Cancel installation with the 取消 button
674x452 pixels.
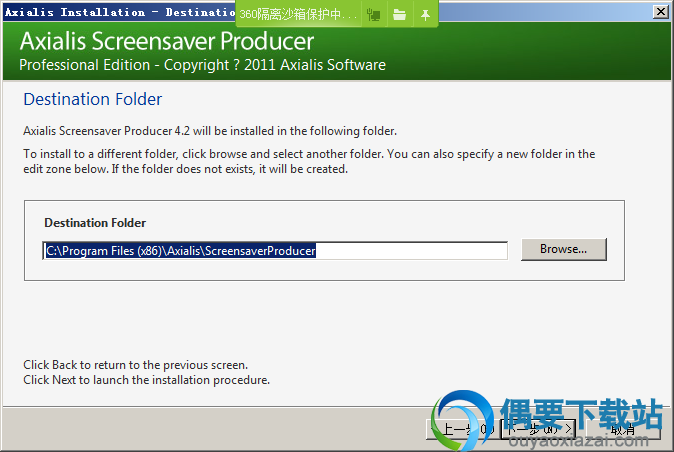623,428
